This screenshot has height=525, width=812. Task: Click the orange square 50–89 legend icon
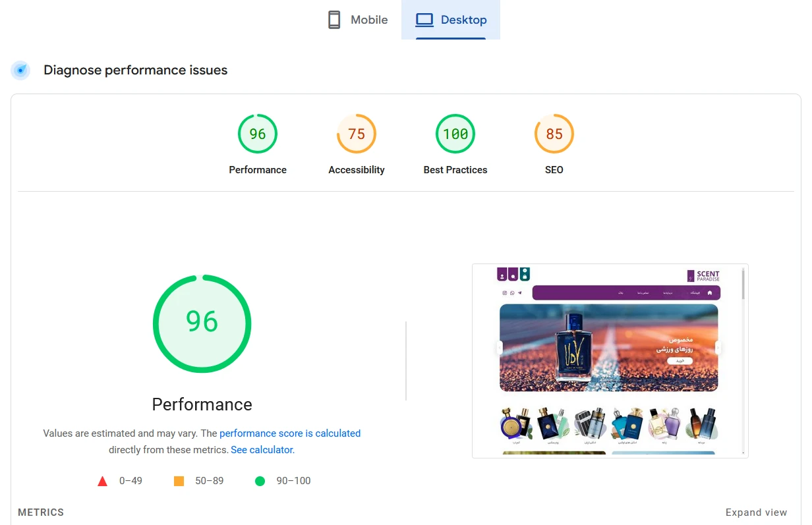(x=179, y=482)
